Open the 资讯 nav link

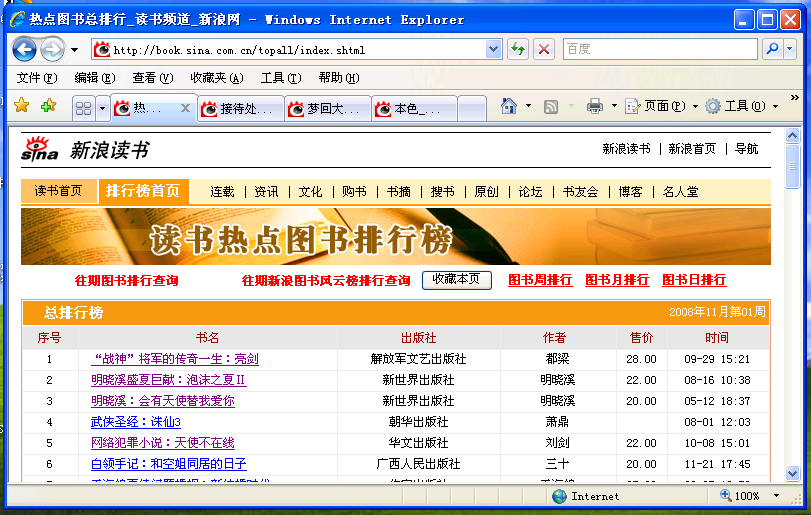[x=266, y=192]
